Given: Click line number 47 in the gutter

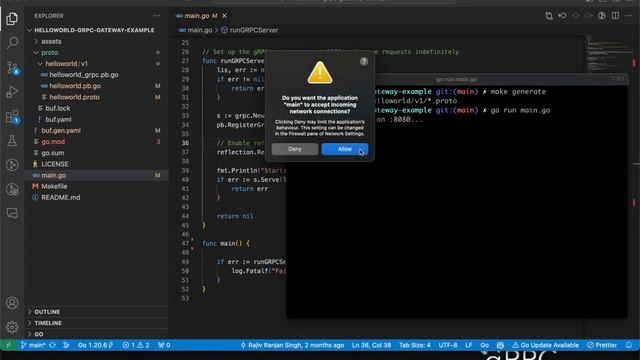Looking at the screenshot, I should click(x=185, y=243).
